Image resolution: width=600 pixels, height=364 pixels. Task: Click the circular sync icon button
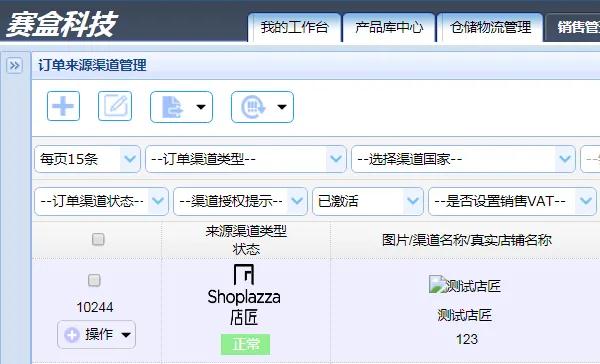[252, 107]
